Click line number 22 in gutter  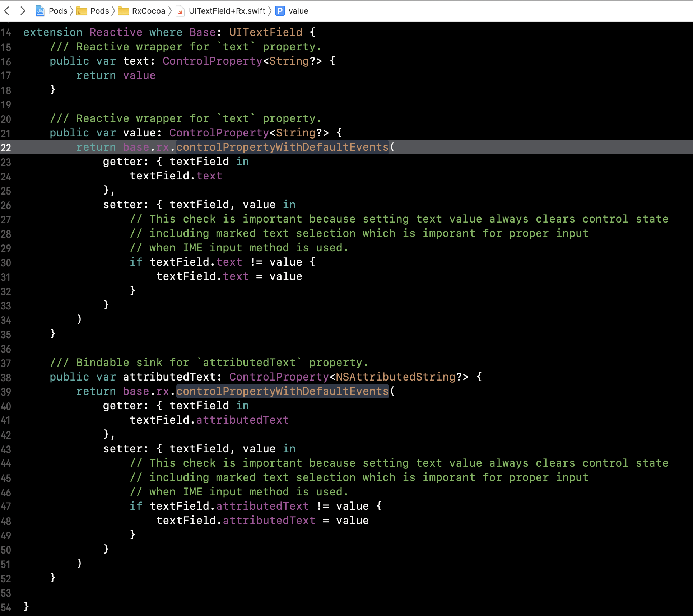point(6,148)
